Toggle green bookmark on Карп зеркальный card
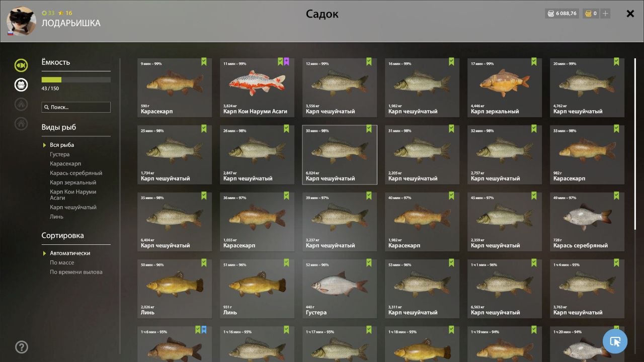Screen dimensions: 644x362 534,62
